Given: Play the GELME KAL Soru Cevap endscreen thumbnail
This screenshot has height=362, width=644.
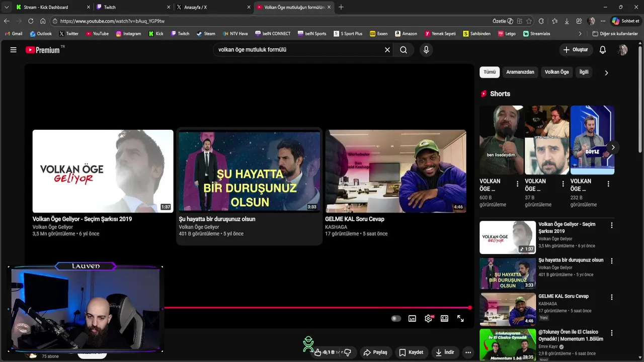Looking at the screenshot, I should coord(395,171).
